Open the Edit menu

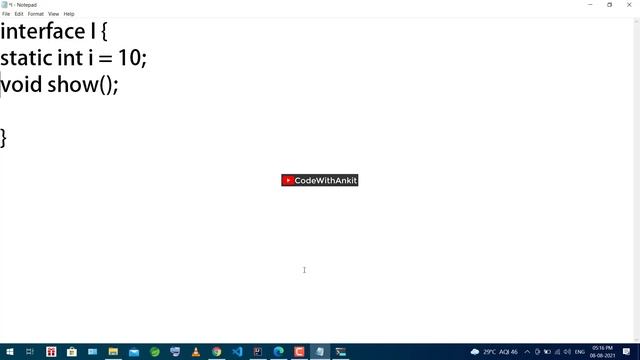click(x=19, y=14)
